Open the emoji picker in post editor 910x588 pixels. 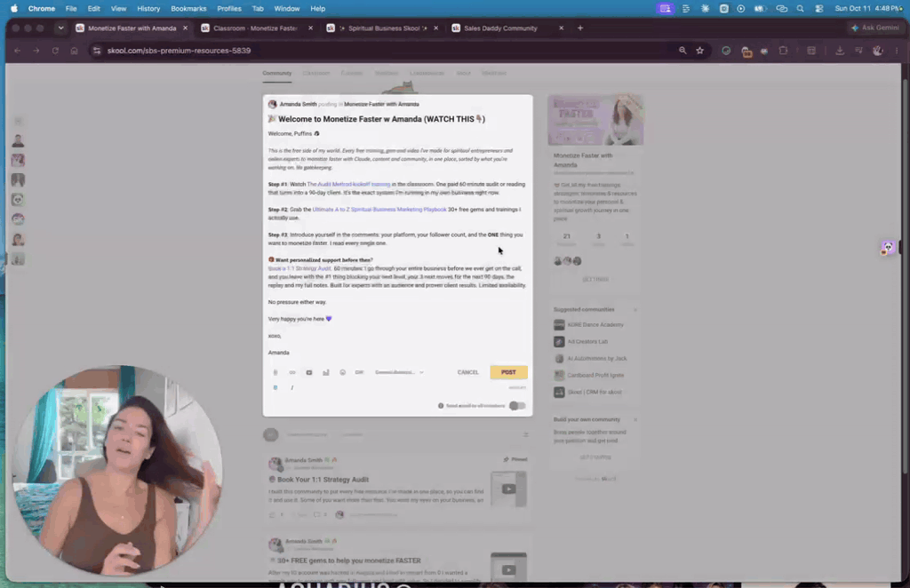coord(343,372)
